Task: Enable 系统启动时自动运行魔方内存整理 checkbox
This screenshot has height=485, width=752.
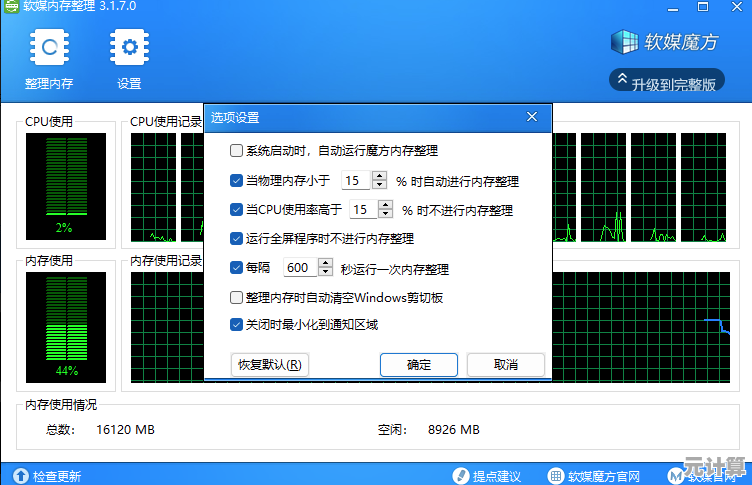Action: click(236, 151)
